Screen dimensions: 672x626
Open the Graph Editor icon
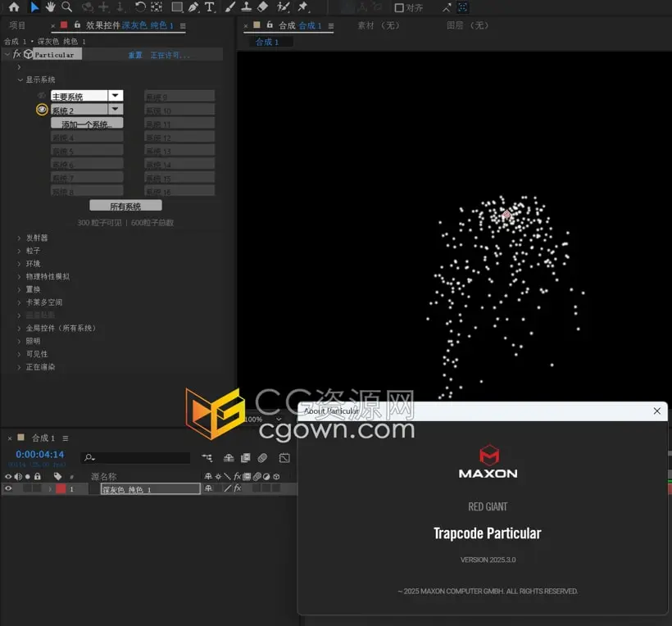point(284,458)
